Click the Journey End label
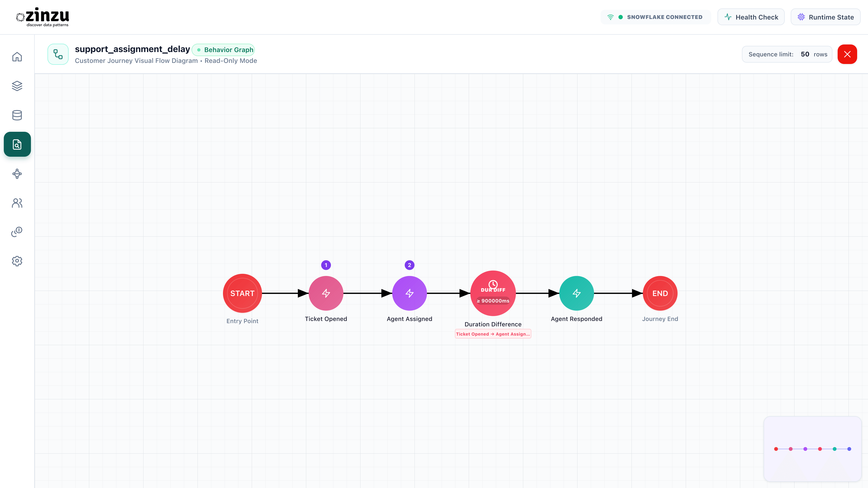Image resolution: width=868 pixels, height=488 pixels. point(660,319)
